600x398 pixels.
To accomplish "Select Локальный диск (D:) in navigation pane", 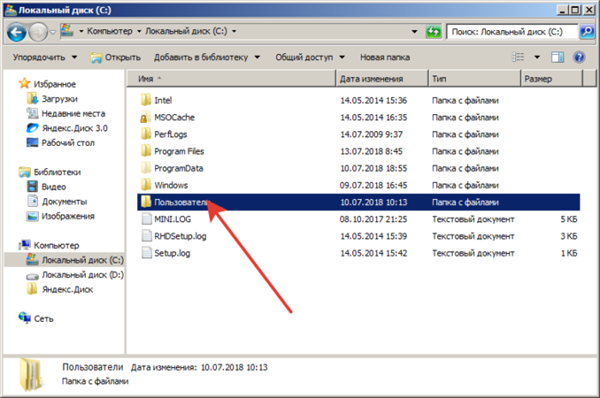I will pyautogui.click(x=83, y=275).
